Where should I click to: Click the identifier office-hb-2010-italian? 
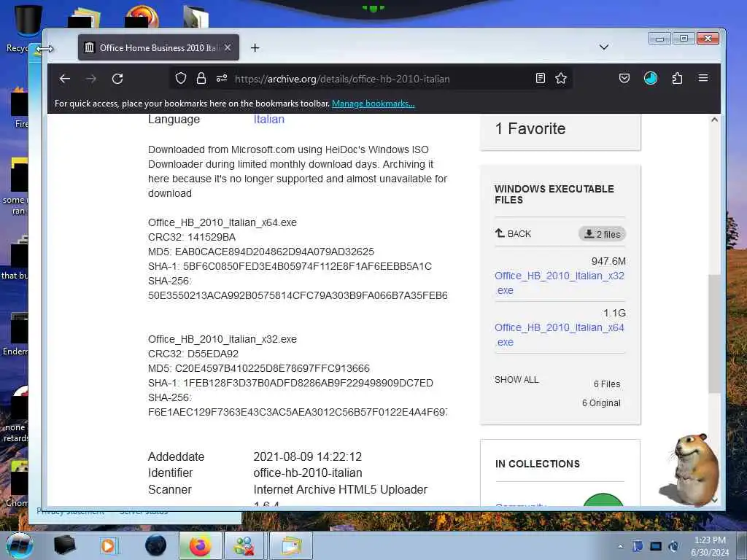coord(308,472)
